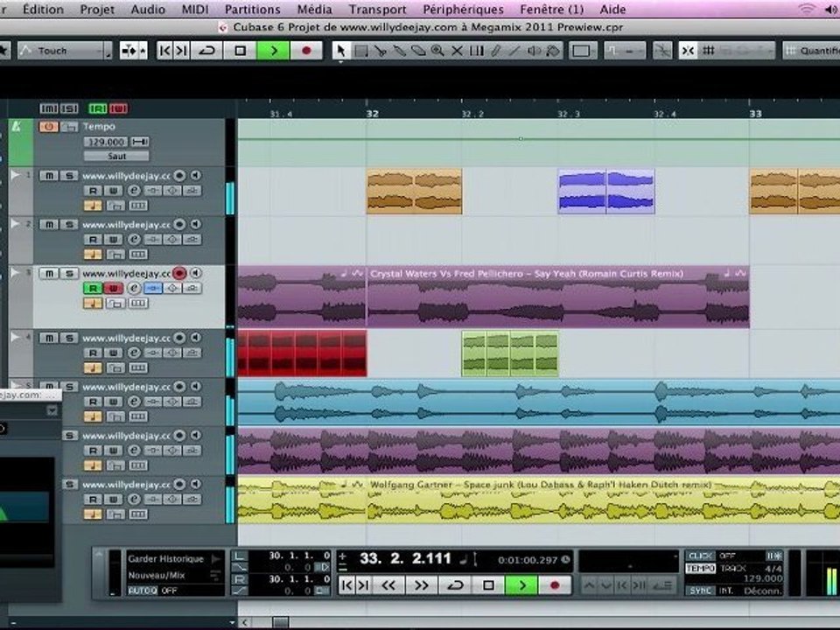Viewport: 840px width, 630px height.
Task: Click the Rewind button in transport panel
Action: pyautogui.click(x=388, y=584)
